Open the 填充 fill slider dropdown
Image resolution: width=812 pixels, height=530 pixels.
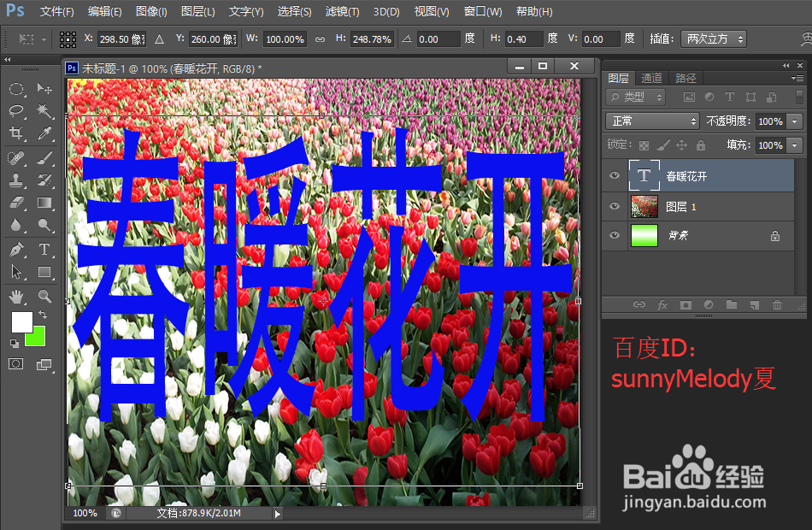click(794, 145)
